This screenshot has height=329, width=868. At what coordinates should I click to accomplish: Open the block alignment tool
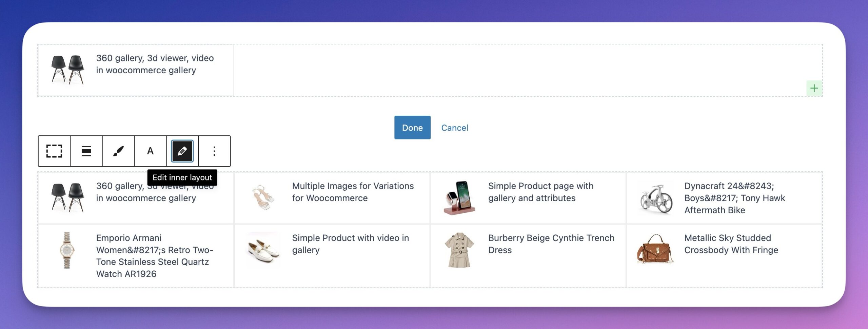pyautogui.click(x=86, y=151)
